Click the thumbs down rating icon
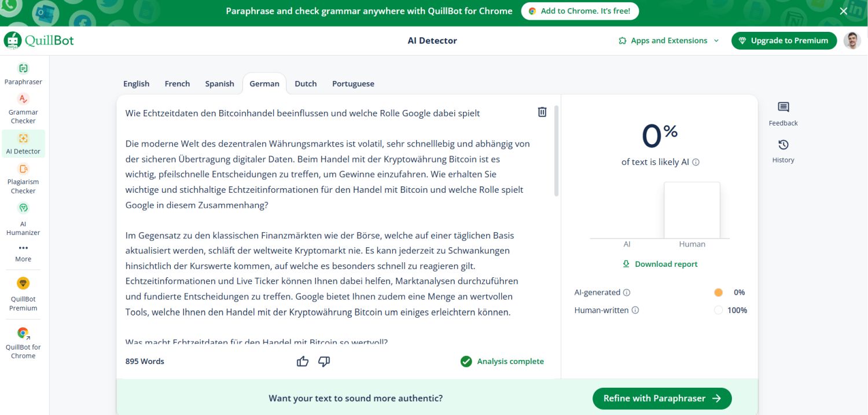The width and height of the screenshot is (868, 415). [324, 362]
